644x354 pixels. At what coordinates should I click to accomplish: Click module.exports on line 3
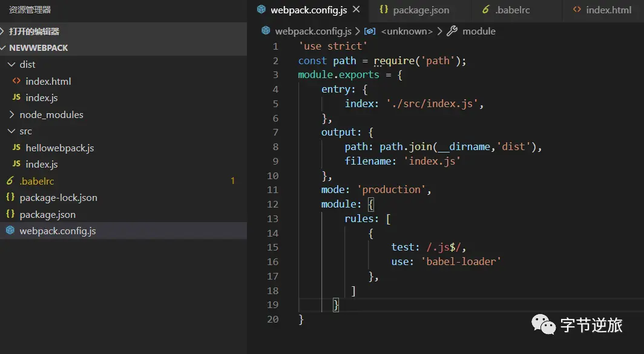click(x=338, y=75)
